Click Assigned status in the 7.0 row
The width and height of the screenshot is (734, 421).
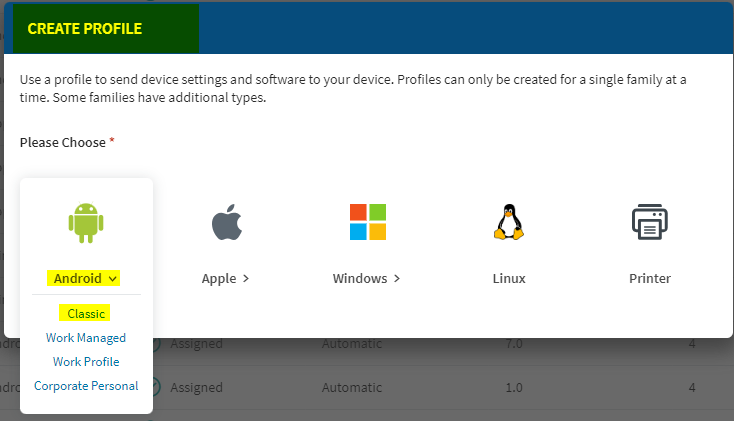coord(196,344)
